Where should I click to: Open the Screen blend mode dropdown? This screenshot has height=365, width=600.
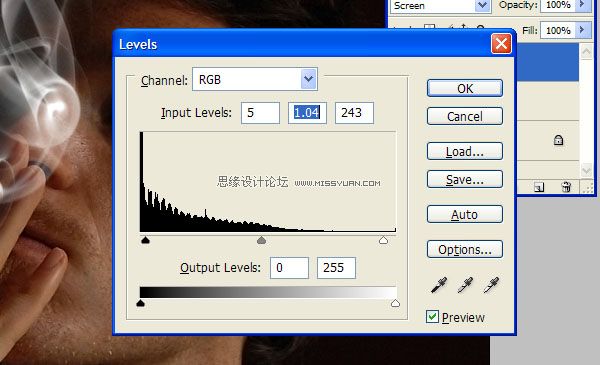click(x=482, y=5)
